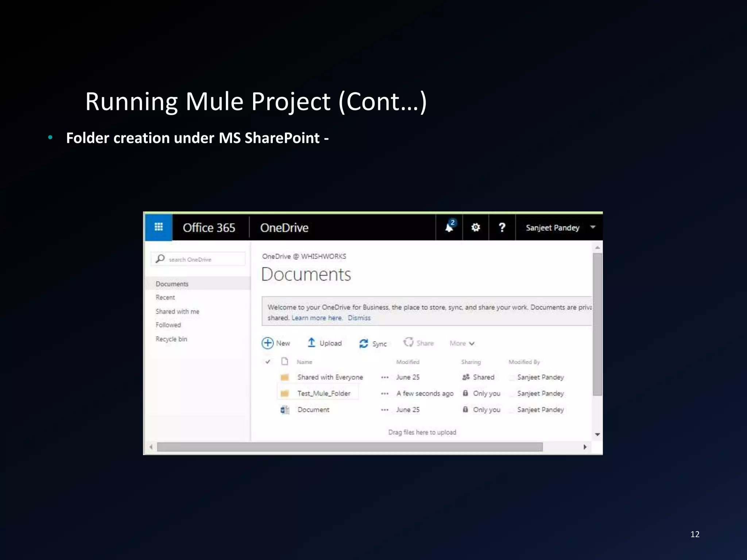This screenshot has height=560, width=747.
Task: Click the Shared with Everyone folder icon
Action: [285, 377]
